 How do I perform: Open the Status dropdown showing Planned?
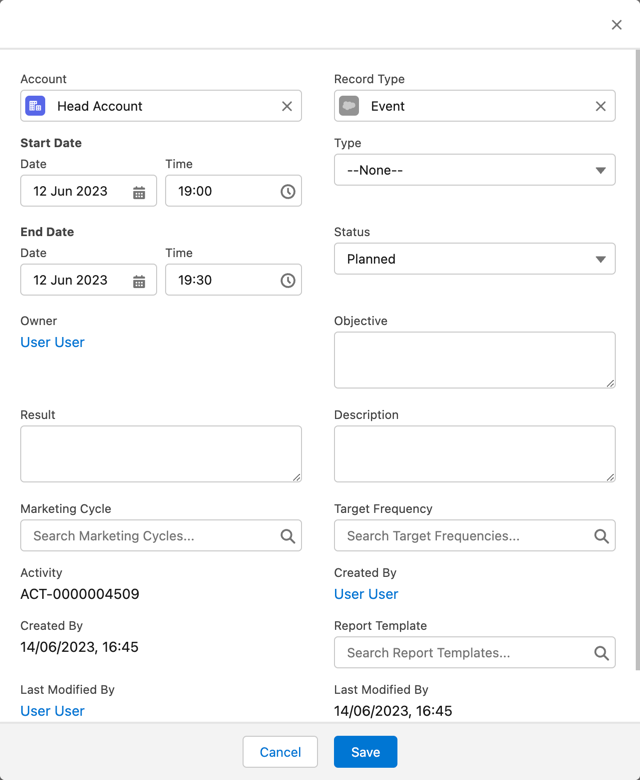tap(474, 259)
